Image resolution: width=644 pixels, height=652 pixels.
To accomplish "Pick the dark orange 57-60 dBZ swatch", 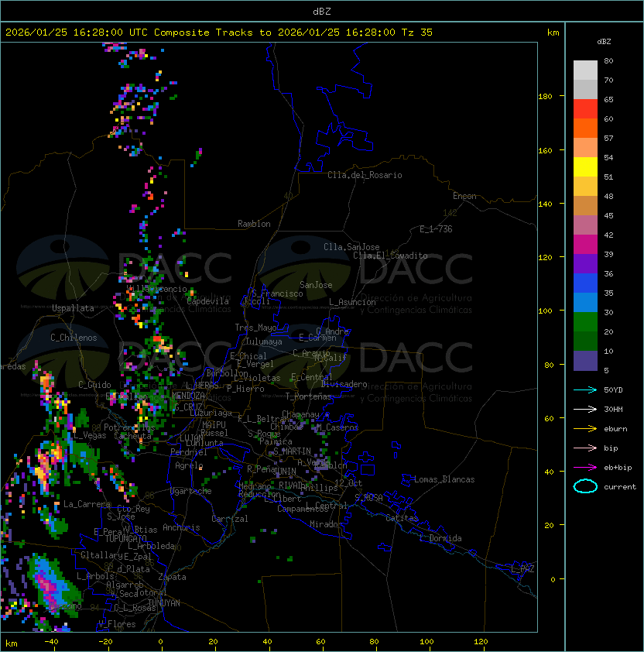I will (x=585, y=128).
